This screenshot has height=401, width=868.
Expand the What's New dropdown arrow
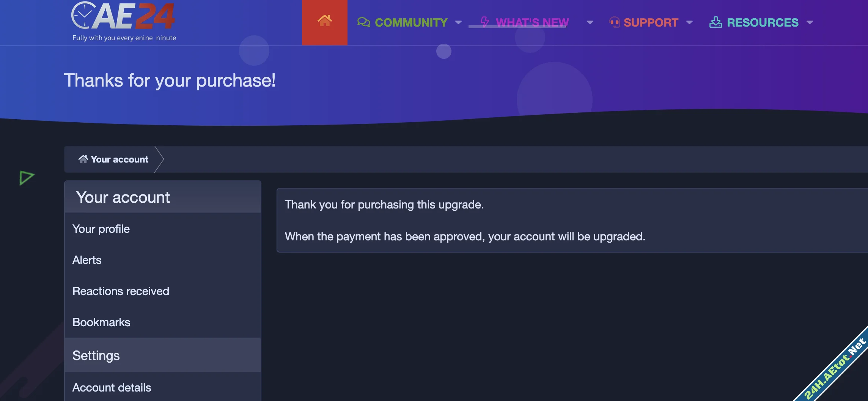(x=590, y=23)
